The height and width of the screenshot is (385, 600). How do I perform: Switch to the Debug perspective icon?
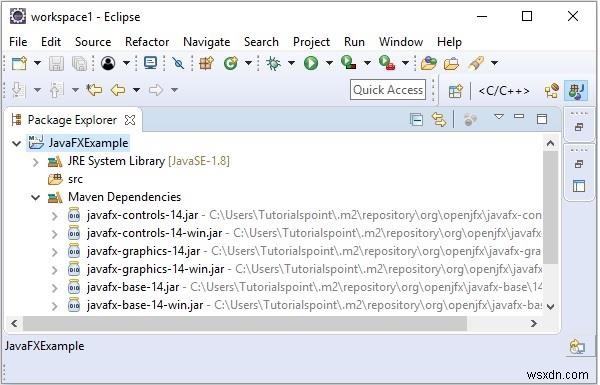pyautogui.click(x=551, y=91)
